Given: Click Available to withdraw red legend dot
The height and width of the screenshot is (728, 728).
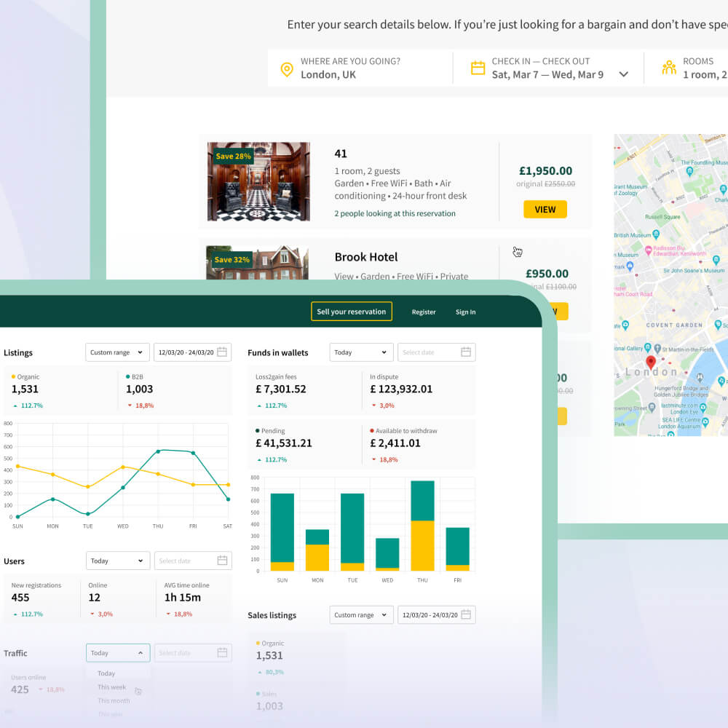Looking at the screenshot, I should coord(371,431).
